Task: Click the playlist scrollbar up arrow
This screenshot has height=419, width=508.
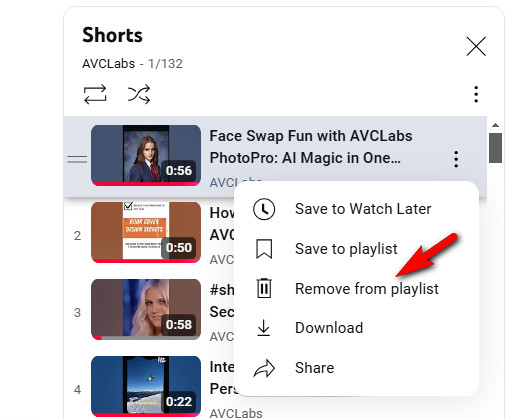Action: point(495,125)
